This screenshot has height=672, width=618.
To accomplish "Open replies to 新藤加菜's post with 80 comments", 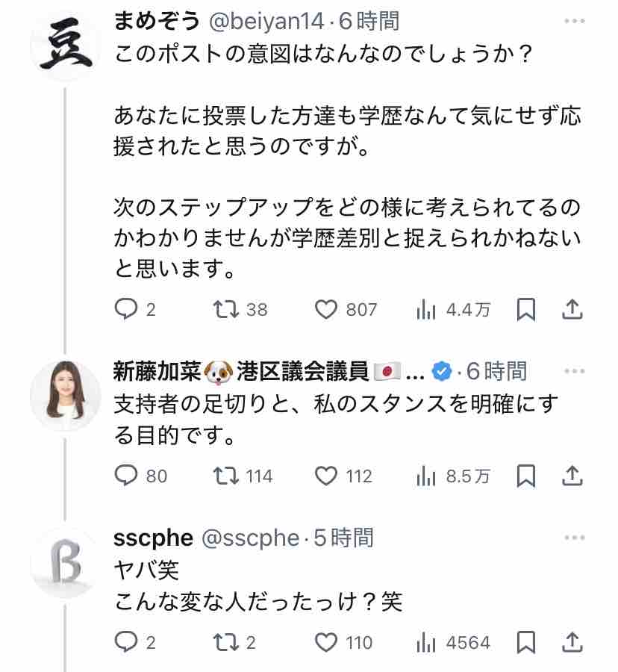I will (x=126, y=476).
